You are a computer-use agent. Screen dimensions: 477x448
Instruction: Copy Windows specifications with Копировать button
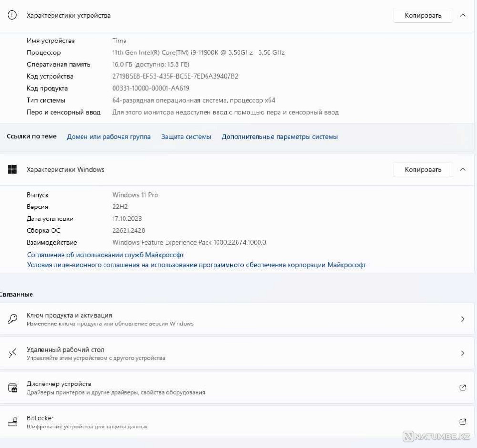[423, 169]
